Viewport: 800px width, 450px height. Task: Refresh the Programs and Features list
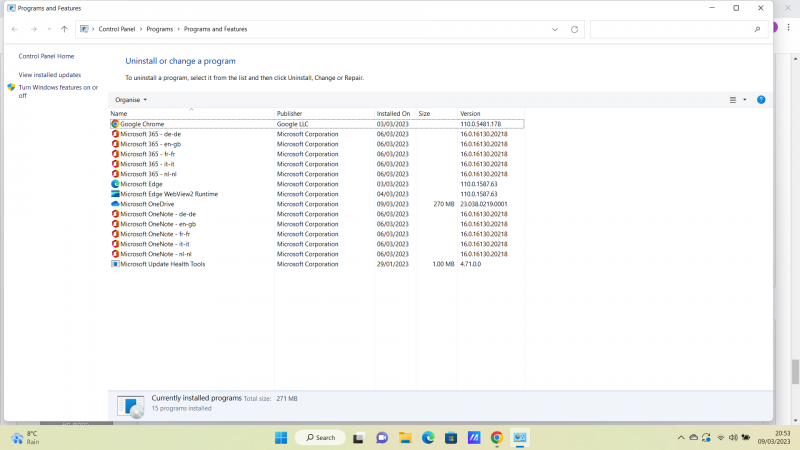[574, 30]
